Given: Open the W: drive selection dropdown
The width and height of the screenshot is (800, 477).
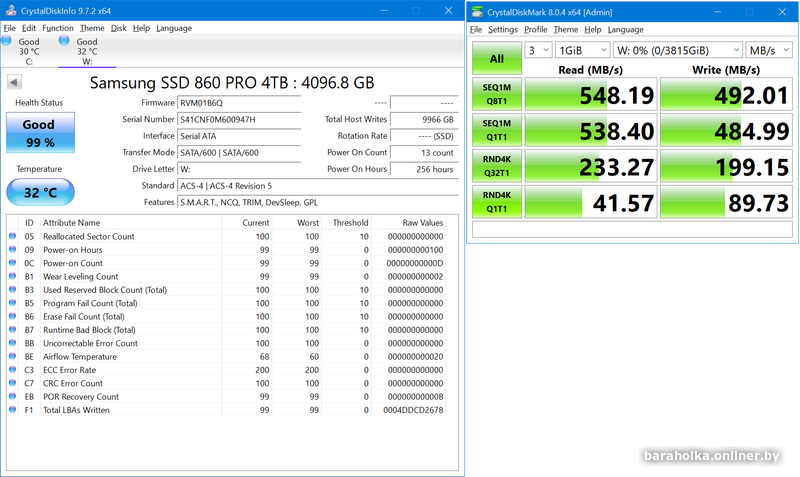Looking at the screenshot, I should click(x=675, y=50).
